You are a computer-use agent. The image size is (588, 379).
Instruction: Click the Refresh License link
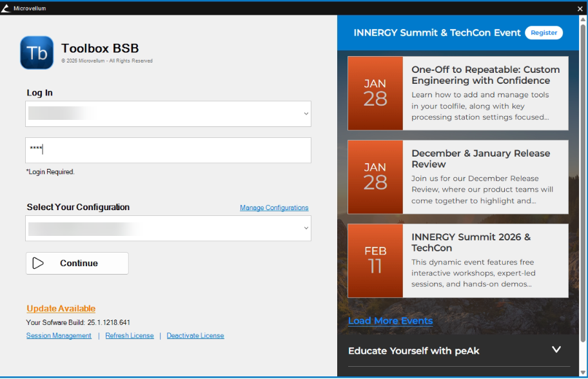pyautogui.click(x=130, y=336)
